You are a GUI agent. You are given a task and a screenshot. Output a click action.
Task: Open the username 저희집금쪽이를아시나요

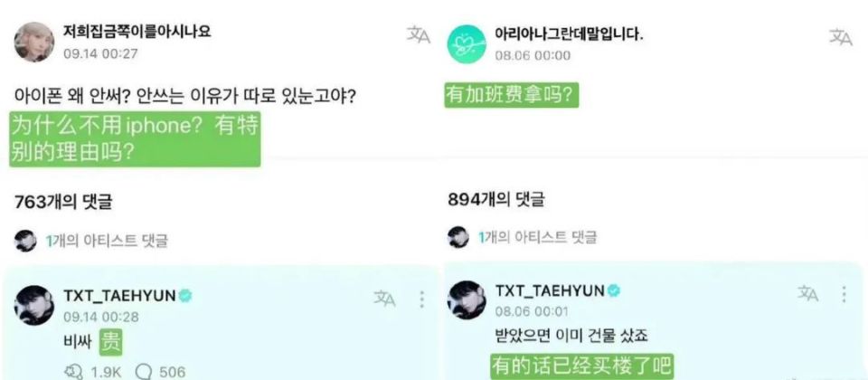[x=137, y=31]
